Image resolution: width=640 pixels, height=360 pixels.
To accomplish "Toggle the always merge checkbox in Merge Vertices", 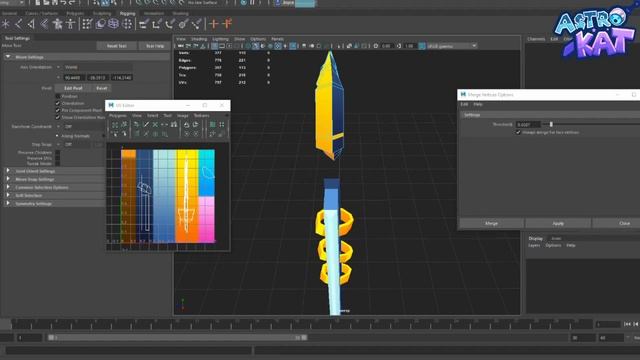I will [x=518, y=132].
